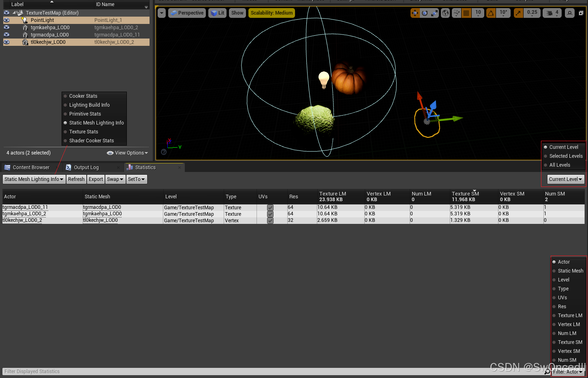Select All Levels option

(x=564, y=165)
